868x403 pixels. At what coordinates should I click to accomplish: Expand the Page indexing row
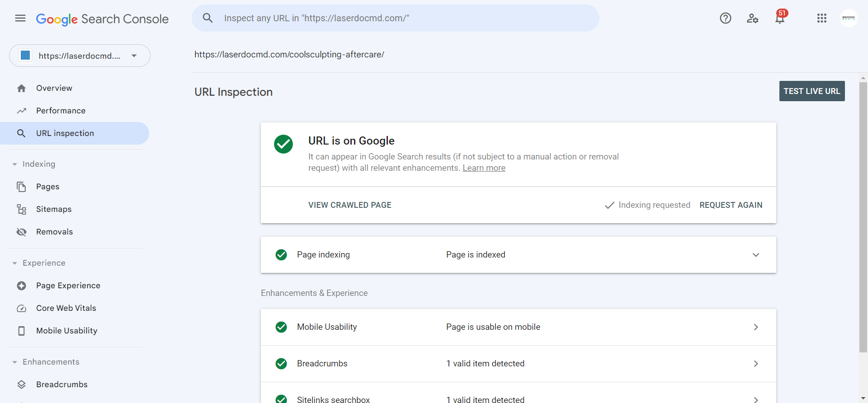519,255
